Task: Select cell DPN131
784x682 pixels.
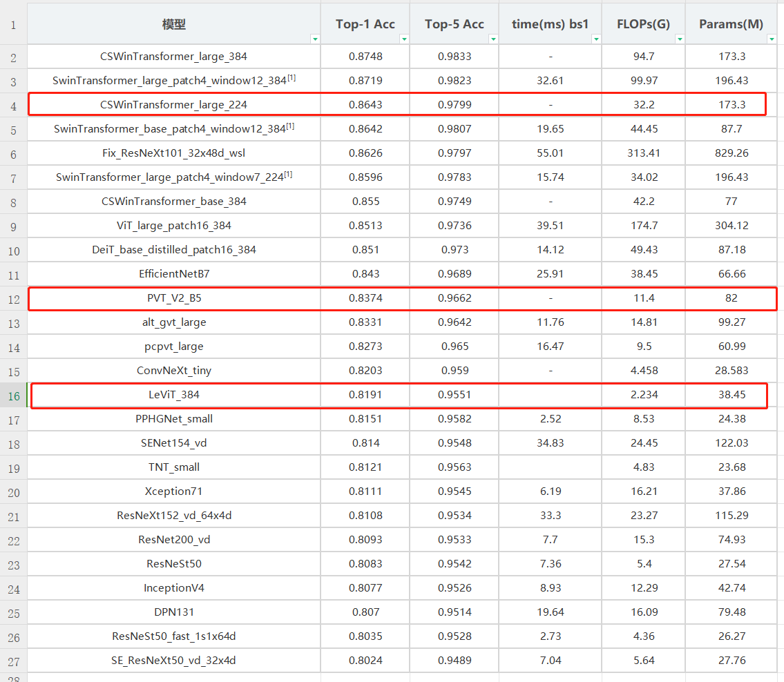Action: coord(174,612)
